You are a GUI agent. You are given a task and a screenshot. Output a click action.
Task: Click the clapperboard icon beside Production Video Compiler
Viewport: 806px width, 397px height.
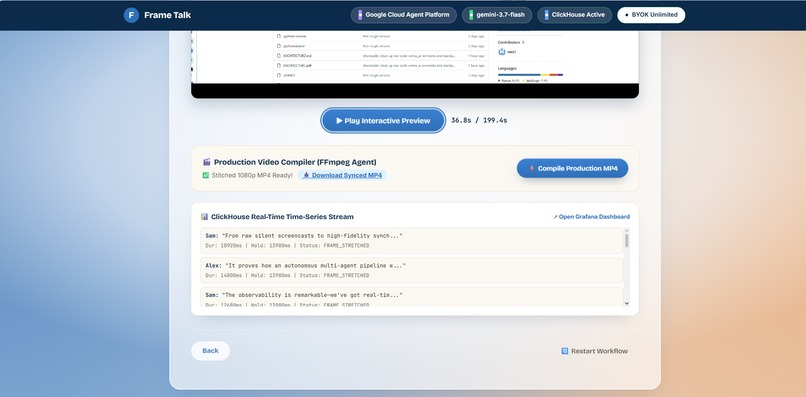pyautogui.click(x=207, y=162)
